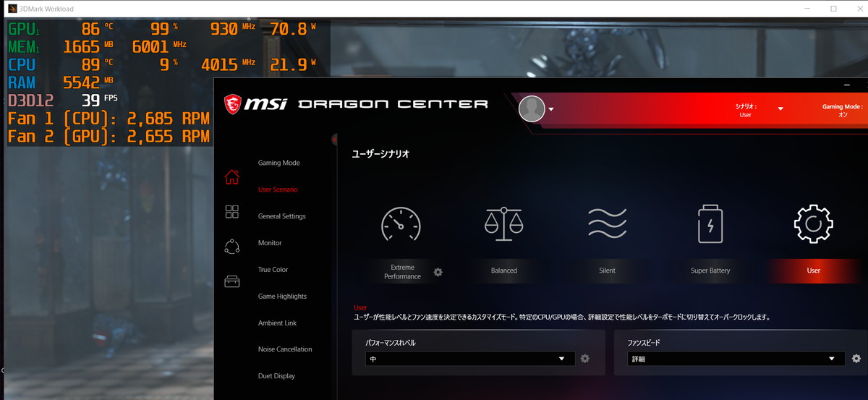
Task: Select the Balanced scale icon
Action: point(503,224)
